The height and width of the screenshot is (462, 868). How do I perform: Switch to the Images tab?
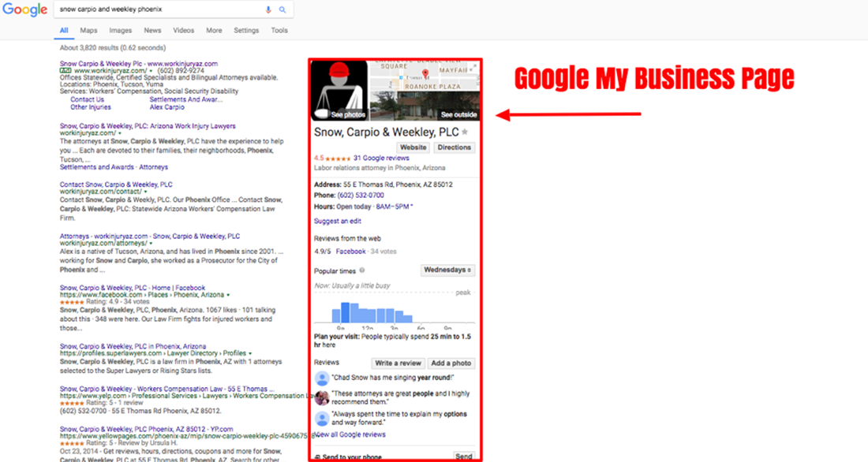click(x=120, y=31)
